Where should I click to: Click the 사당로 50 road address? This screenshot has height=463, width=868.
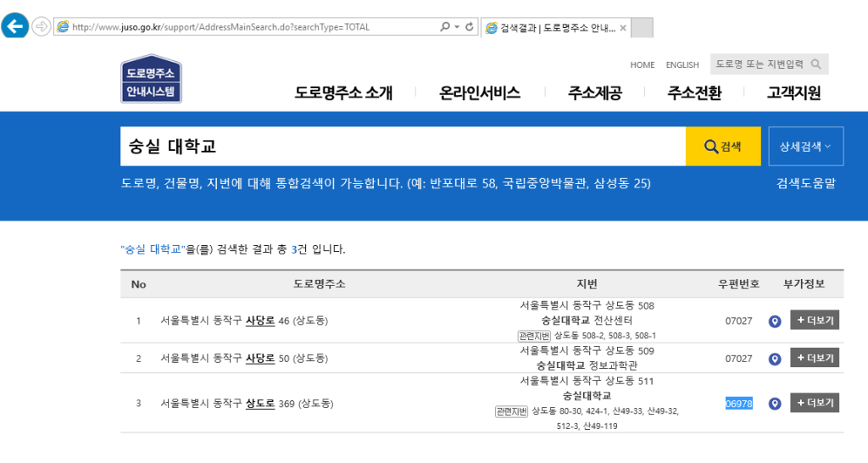[x=244, y=359]
